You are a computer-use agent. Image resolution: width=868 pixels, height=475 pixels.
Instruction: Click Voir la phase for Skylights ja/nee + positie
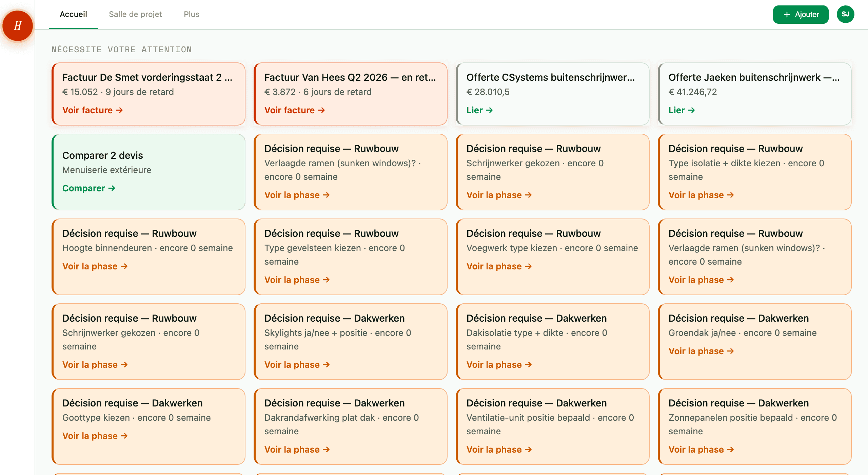(x=297, y=365)
